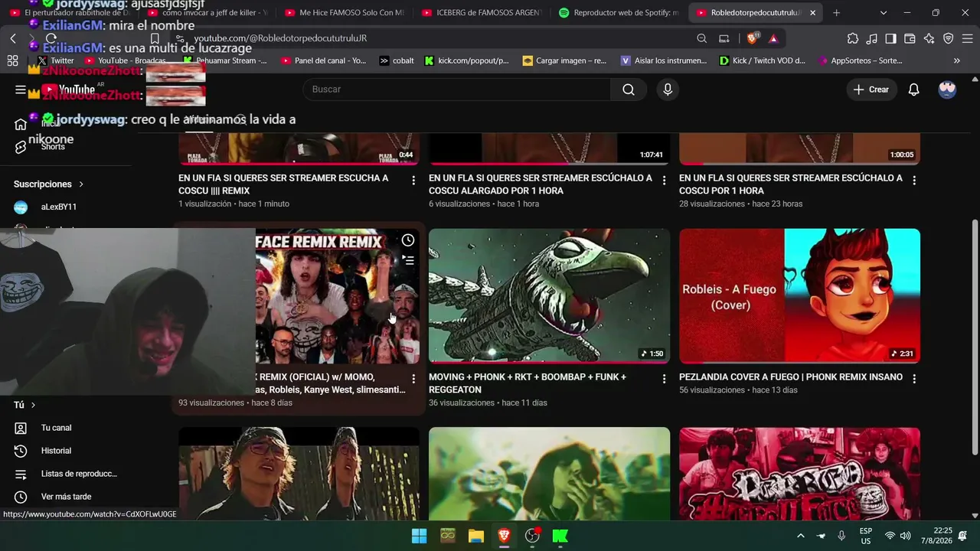Open the Cargar imagen bookmark
Viewport: 980px width, 551px height.
[x=564, y=60]
